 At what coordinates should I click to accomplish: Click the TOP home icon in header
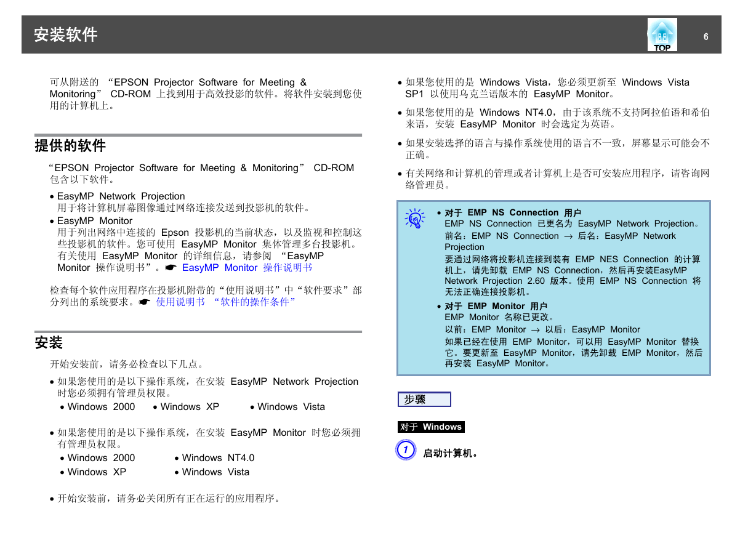click(x=662, y=35)
